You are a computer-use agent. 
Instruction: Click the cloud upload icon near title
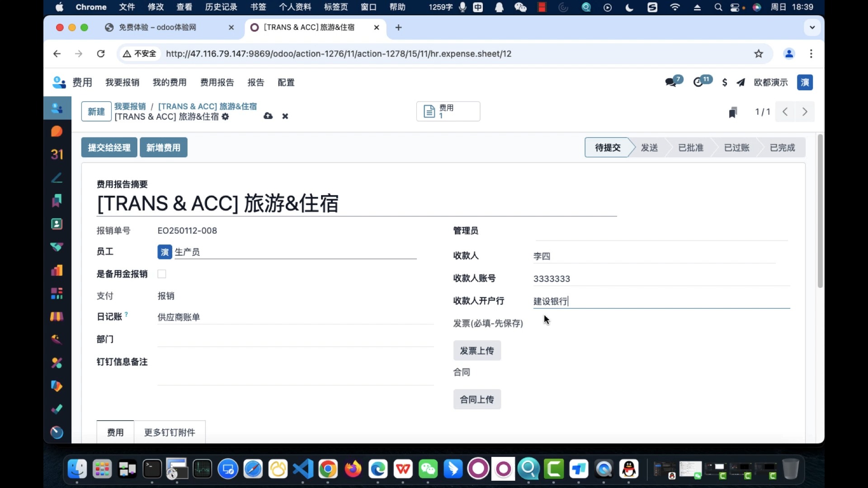tap(268, 116)
